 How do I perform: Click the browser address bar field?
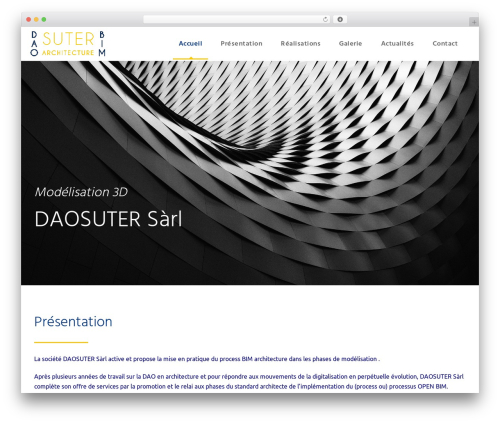237,20
